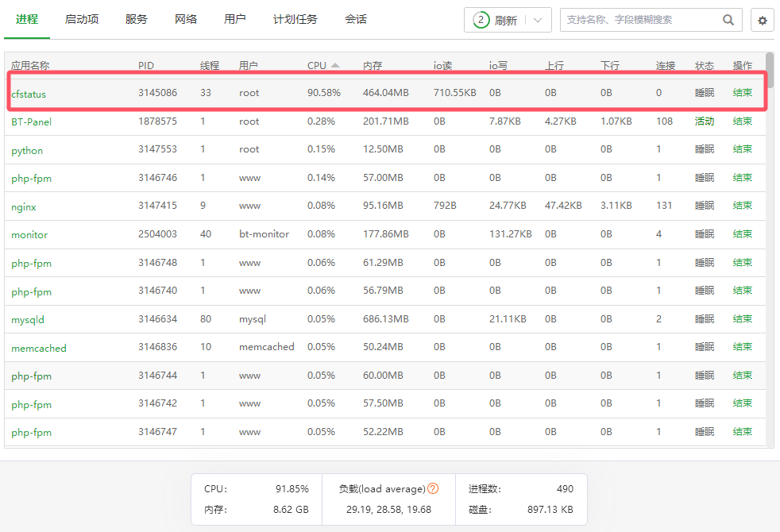Image resolution: width=780 pixels, height=532 pixels.
Task: Sort by the io写 column header
Action: click(498, 65)
